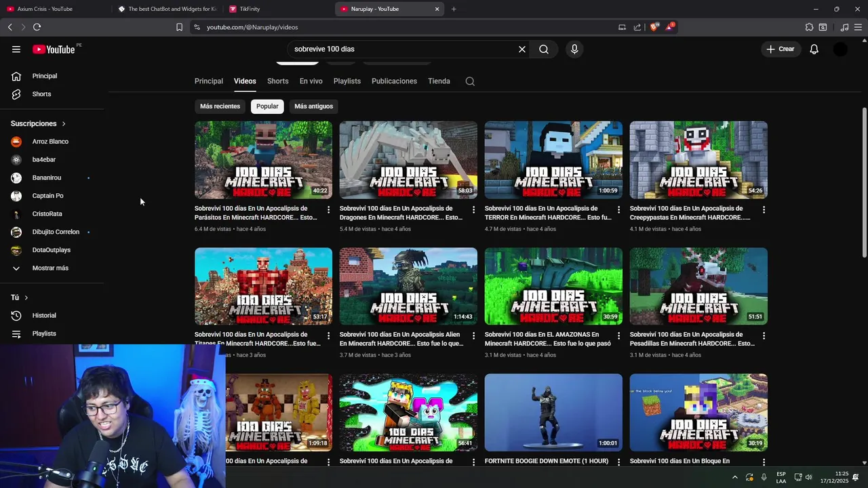Play the Titanes video thumbnail
The image size is (868, 488).
[263, 286]
